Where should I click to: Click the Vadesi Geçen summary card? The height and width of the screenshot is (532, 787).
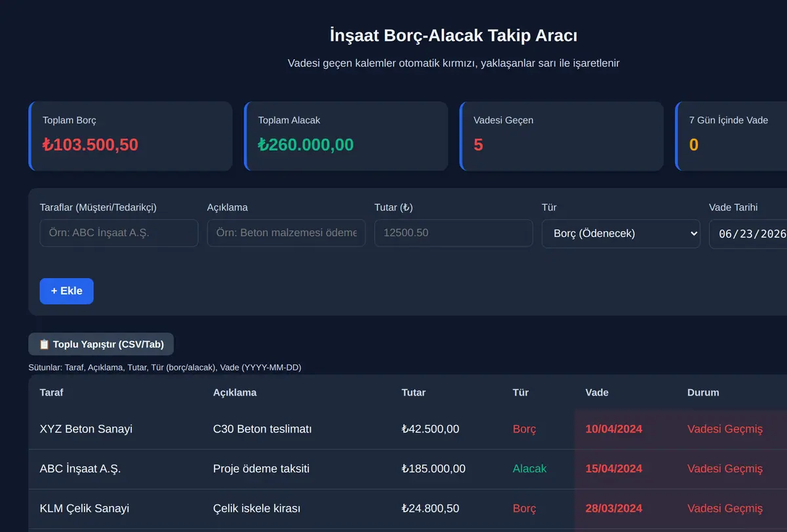pyautogui.click(x=561, y=136)
